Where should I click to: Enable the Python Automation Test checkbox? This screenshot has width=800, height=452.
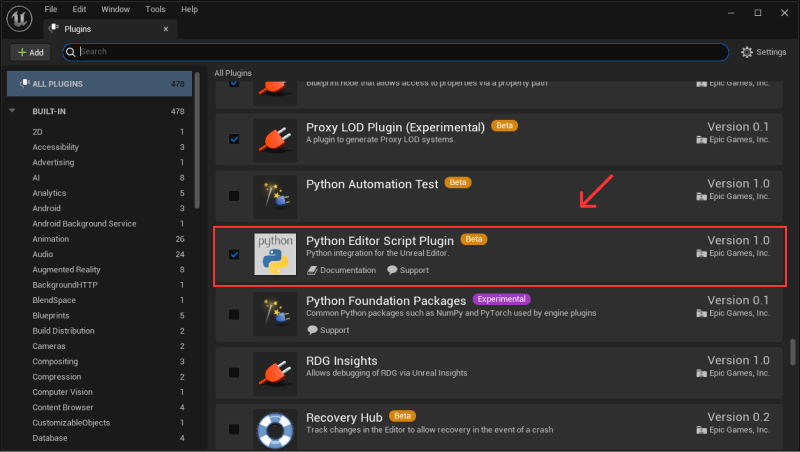click(x=234, y=196)
